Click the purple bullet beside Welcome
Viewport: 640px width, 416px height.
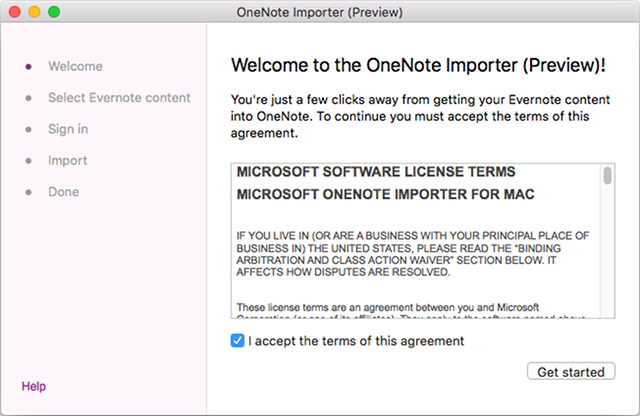coord(28,67)
